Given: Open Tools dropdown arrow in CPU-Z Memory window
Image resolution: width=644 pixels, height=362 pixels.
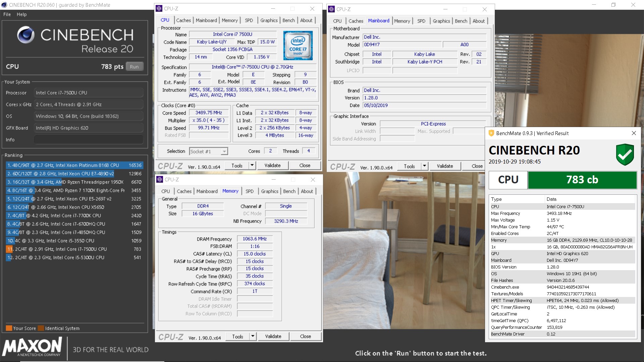Looking at the screenshot, I should coord(253,337).
